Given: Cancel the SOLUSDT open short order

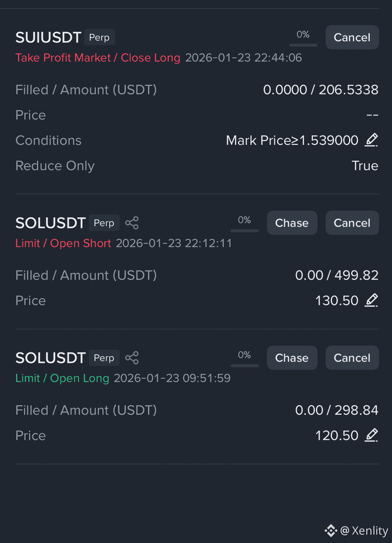Looking at the screenshot, I should (352, 223).
